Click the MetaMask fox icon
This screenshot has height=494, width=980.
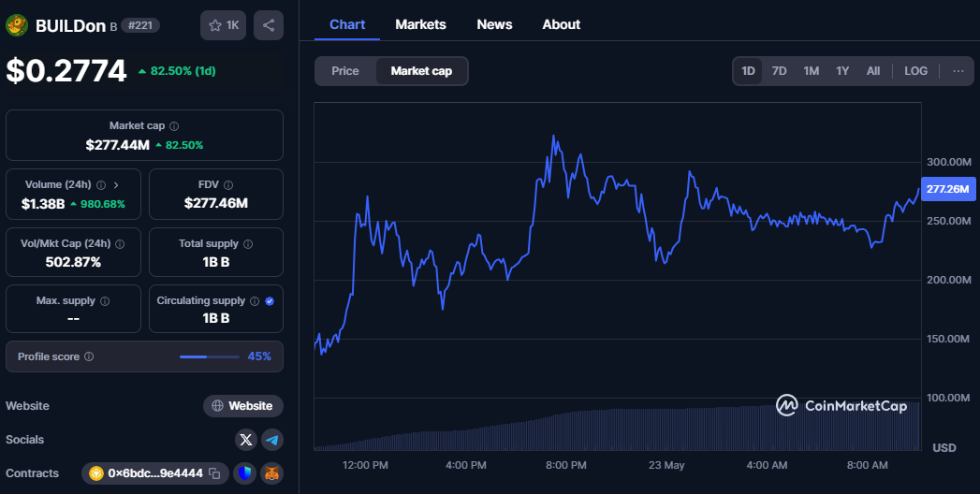point(271,473)
